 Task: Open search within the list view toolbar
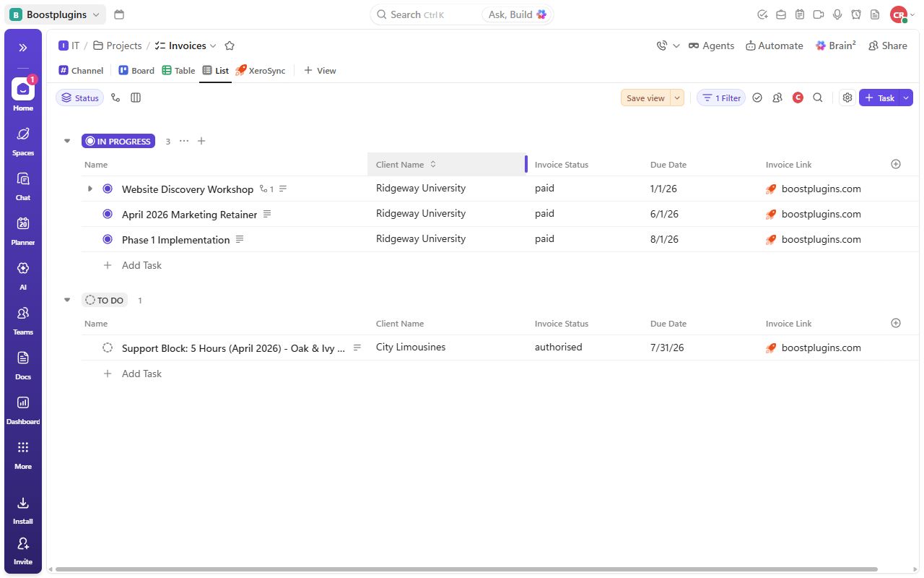[818, 98]
